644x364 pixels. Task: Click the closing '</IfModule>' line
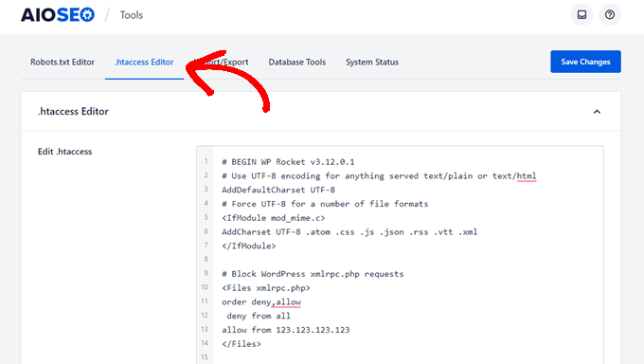[x=249, y=246]
